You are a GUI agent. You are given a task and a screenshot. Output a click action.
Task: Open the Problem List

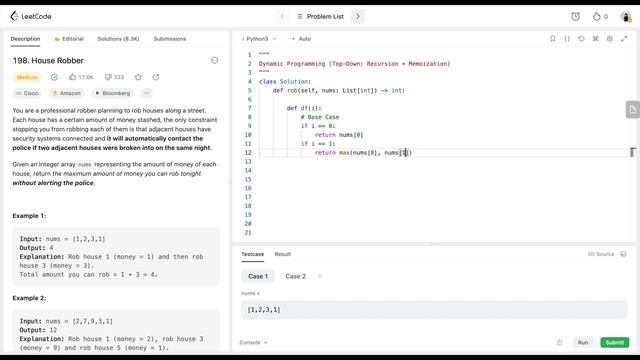pyautogui.click(x=321, y=16)
